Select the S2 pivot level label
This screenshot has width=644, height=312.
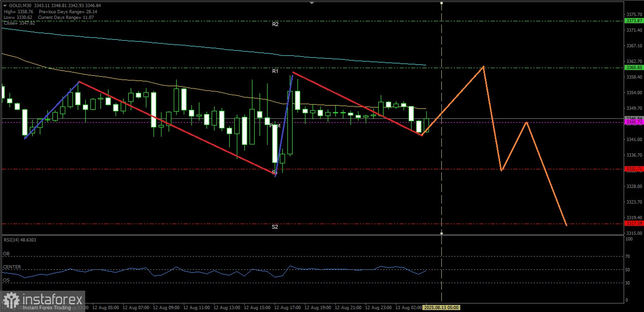(x=275, y=227)
